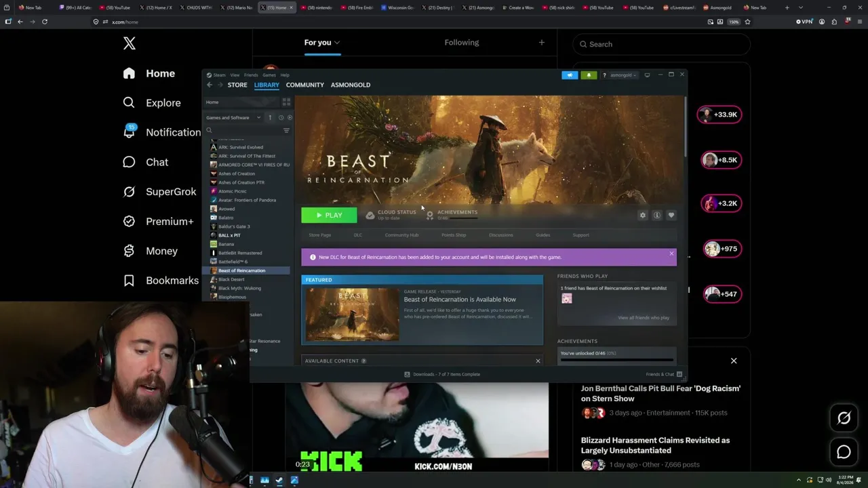The width and height of the screenshot is (868, 488).
Task: Bookmark page with browser star icon
Action: (x=747, y=22)
